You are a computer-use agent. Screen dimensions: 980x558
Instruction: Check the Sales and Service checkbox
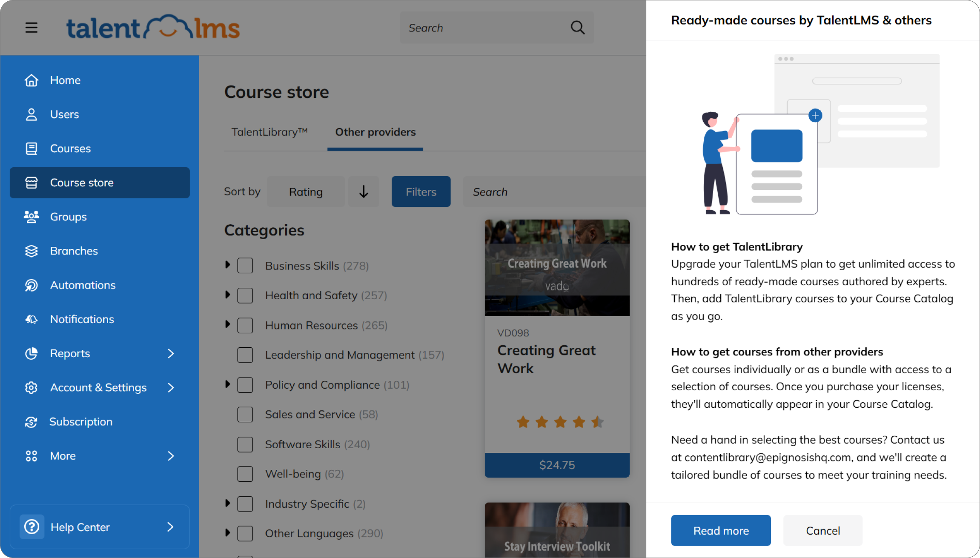pos(245,414)
